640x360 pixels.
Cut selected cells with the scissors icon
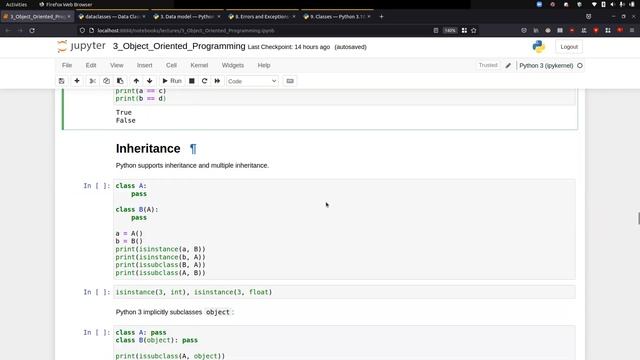pos(93,81)
